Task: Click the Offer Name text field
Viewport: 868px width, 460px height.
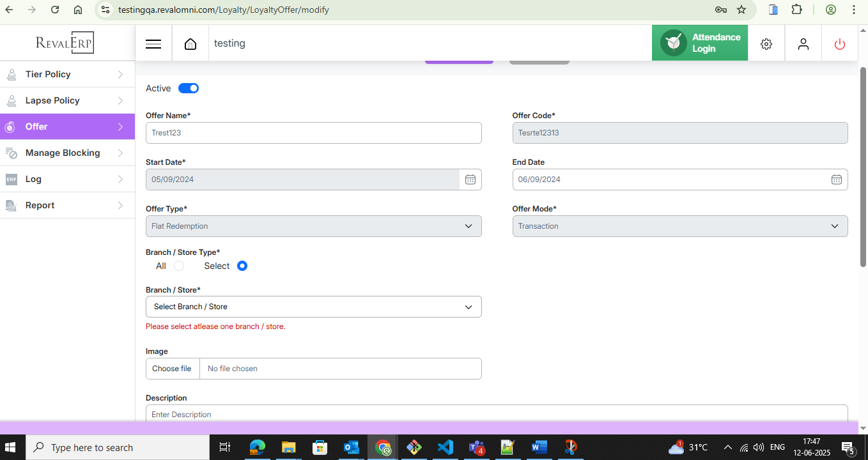Action: 313,133
